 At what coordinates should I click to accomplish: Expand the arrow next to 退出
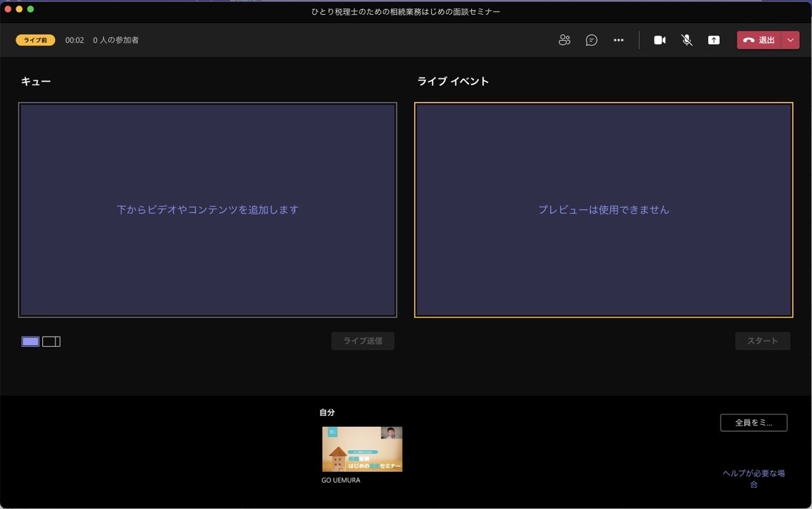(790, 40)
